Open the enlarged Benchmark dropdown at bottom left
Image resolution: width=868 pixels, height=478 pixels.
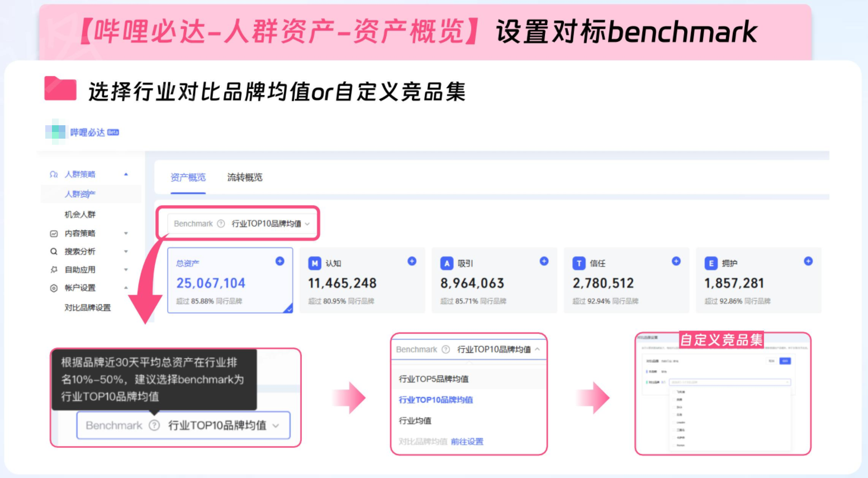coord(183,425)
